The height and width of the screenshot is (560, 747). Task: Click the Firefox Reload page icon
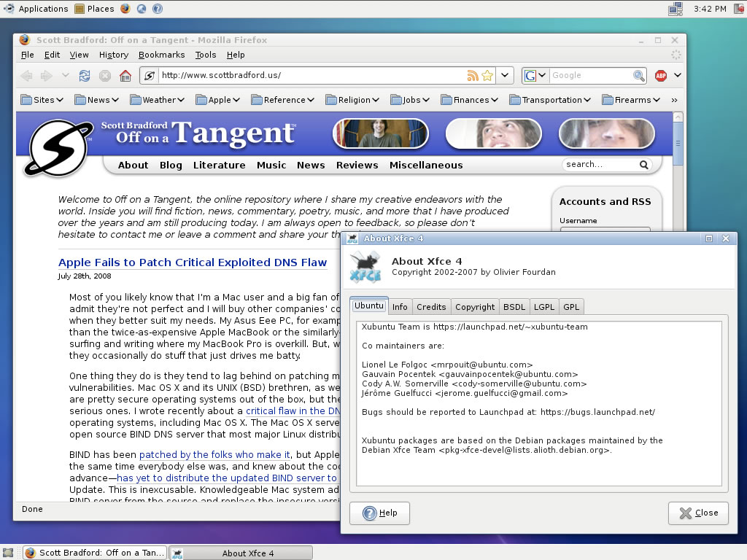click(85, 76)
